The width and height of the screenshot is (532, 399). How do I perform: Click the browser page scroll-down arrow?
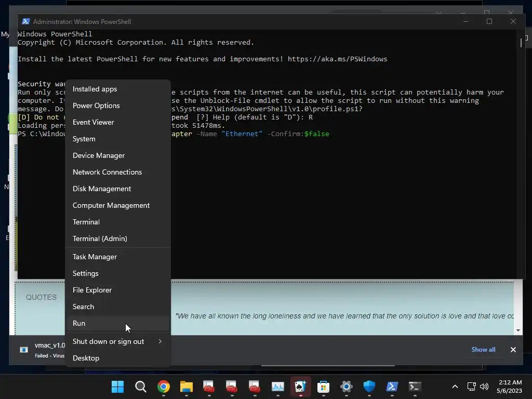coord(518,330)
